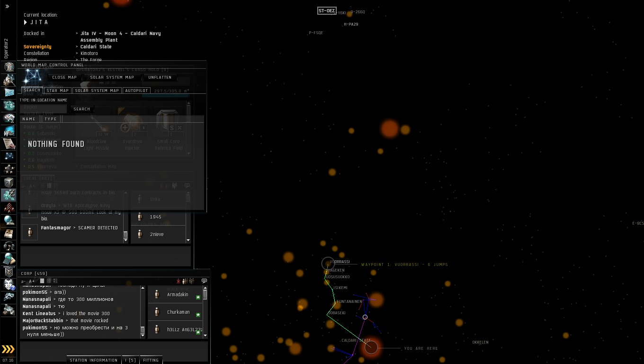The height and width of the screenshot is (364, 644).
Task: Click the constellation icon of World Map panel
Action: click(x=33, y=76)
